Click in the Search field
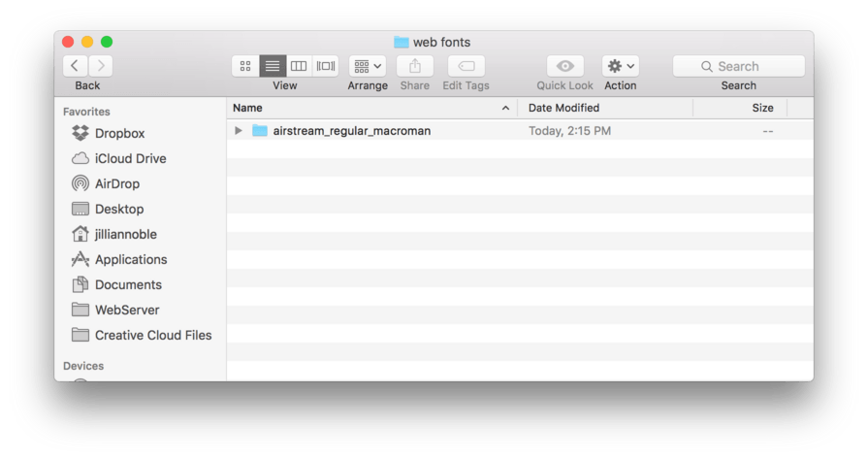 (x=738, y=66)
